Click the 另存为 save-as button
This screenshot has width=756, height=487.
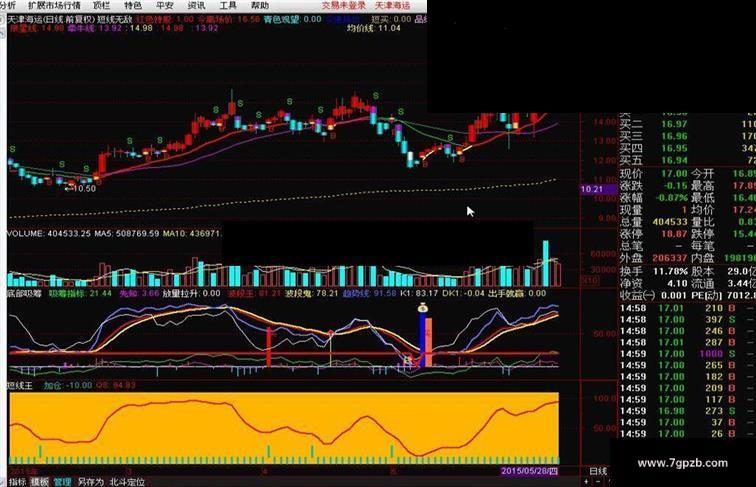[91, 482]
